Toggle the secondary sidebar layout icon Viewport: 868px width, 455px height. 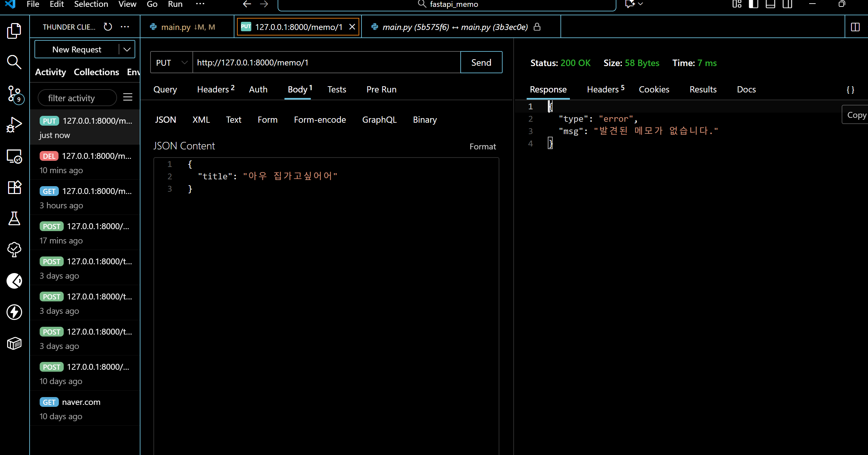(x=787, y=4)
